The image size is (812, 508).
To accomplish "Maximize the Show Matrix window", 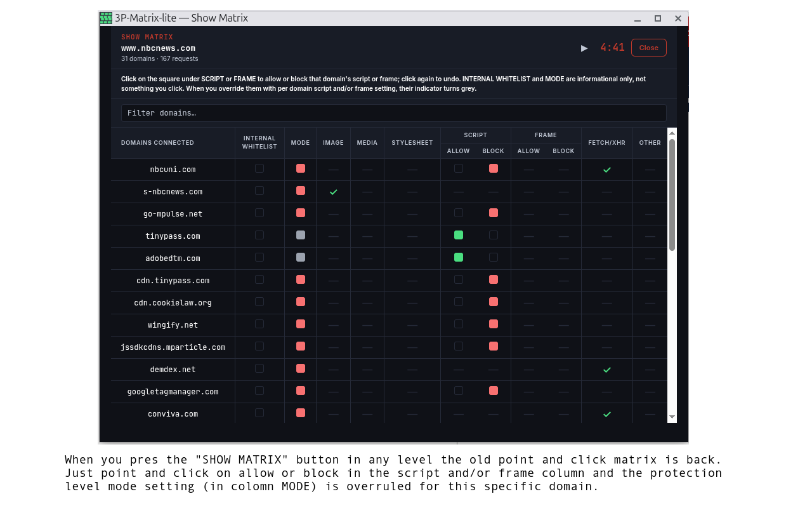I will [658, 18].
